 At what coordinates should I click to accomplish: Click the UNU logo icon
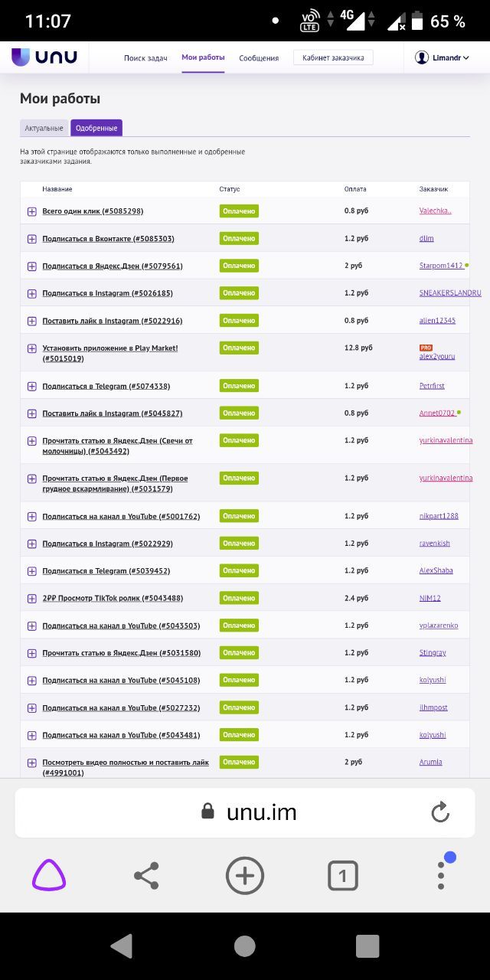pyautogui.click(x=21, y=57)
